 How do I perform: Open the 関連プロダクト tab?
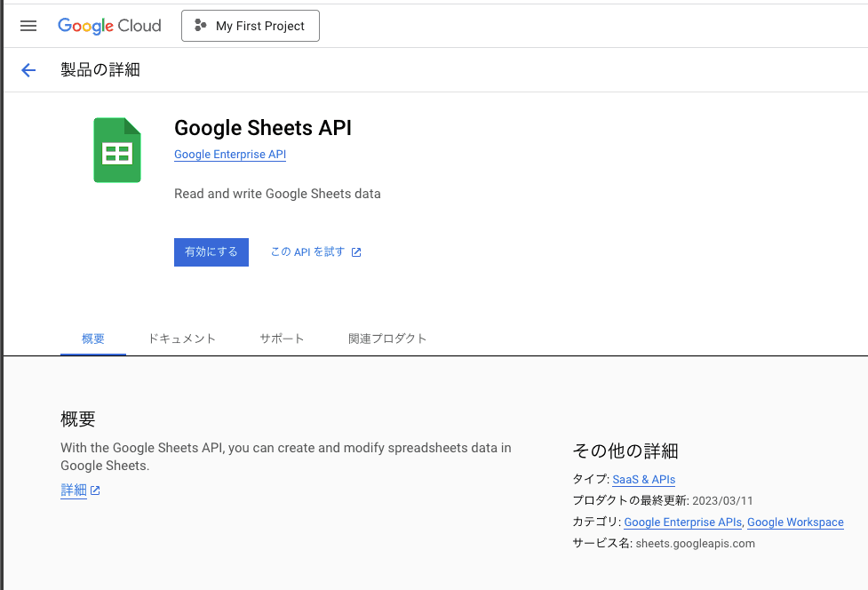pyautogui.click(x=387, y=339)
